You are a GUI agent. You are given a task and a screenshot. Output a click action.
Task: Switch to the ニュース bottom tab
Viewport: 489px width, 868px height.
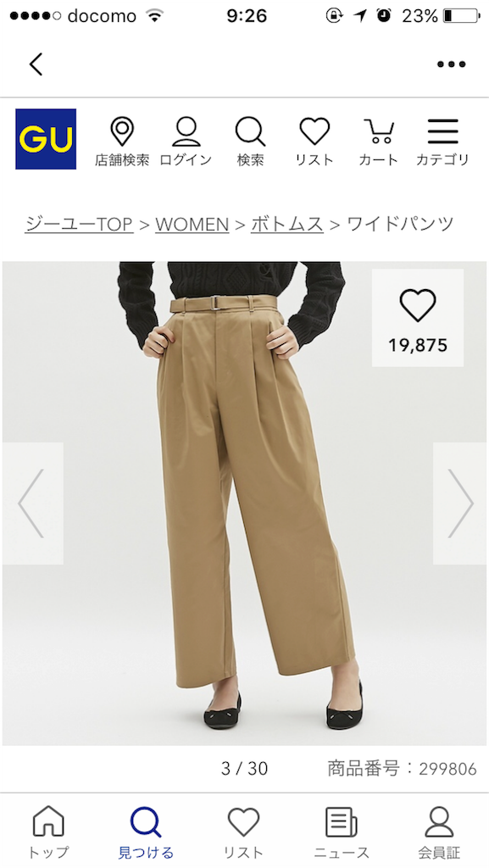[342, 832]
